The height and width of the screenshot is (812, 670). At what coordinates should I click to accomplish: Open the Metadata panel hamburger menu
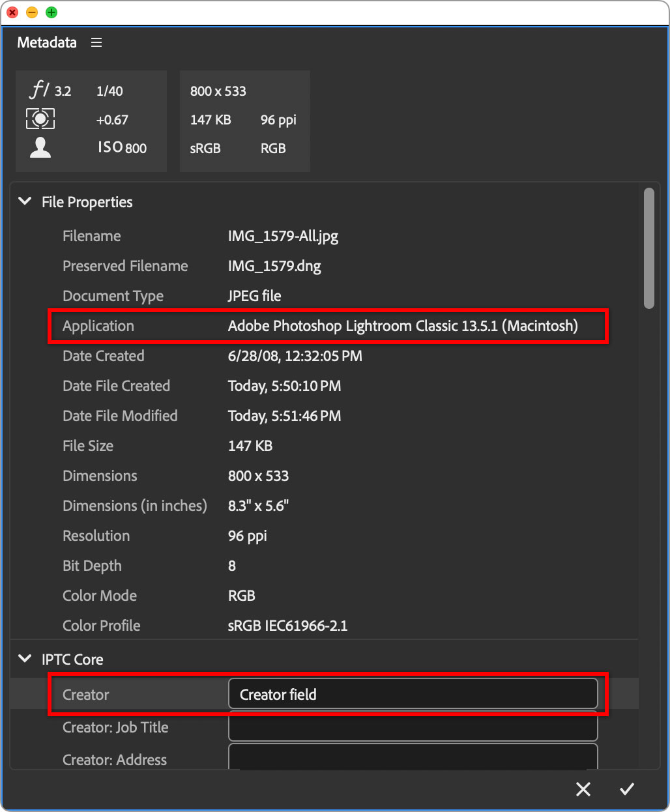pyautogui.click(x=96, y=42)
